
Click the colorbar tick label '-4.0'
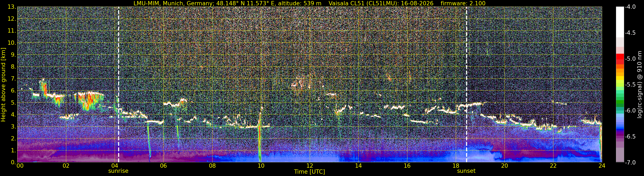(630, 7)
